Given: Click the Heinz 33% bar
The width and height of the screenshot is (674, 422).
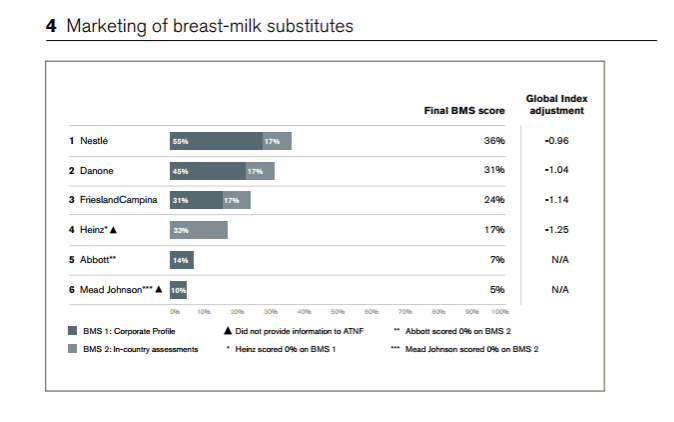Looking at the screenshot, I should tap(198, 230).
